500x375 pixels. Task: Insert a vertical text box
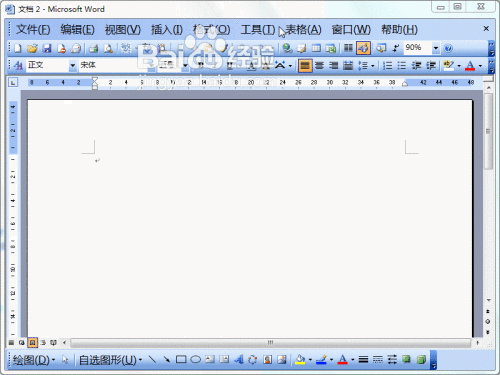pos(224,359)
